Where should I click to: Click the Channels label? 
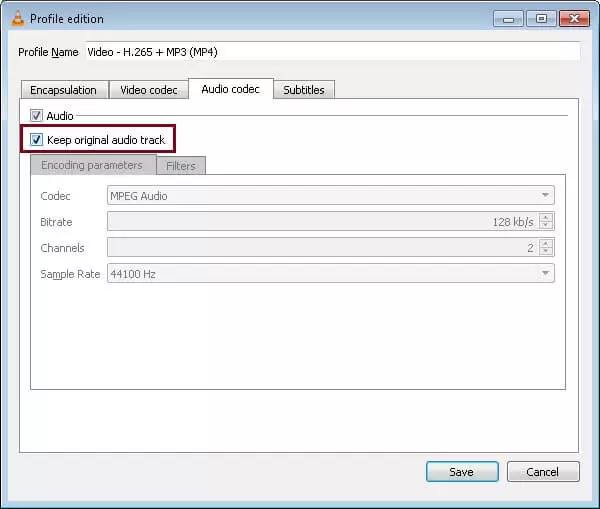pos(62,248)
